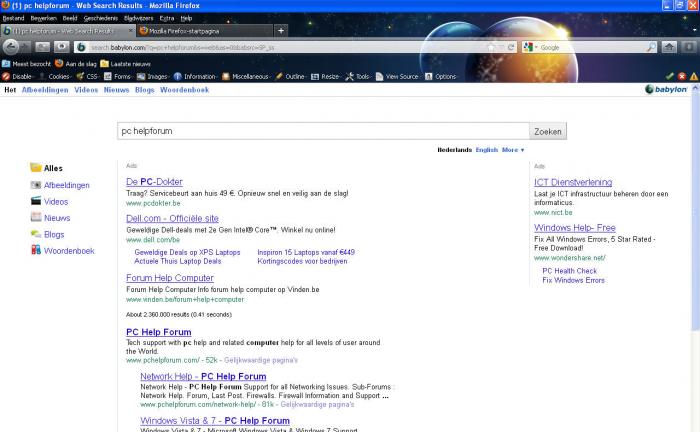Click the Aan de slag bookmark

(75, 64)
